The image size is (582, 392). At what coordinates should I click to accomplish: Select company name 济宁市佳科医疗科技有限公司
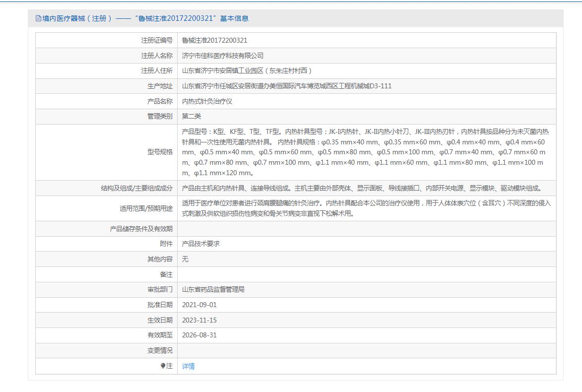pos(223,55)
